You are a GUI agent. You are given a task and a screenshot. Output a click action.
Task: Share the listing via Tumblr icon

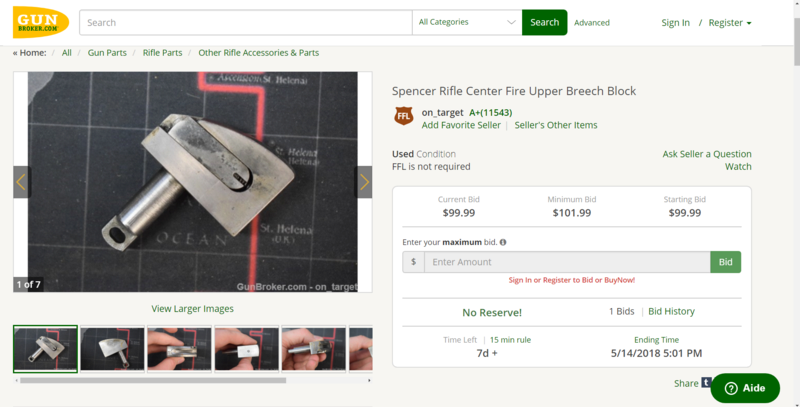706,382
